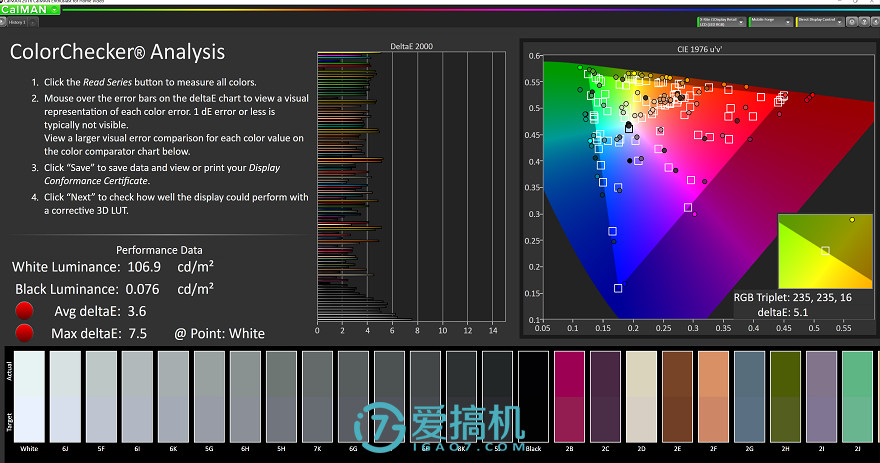This screenshot has width=880, height=463.
Task: Click the '@ Point: White' label
Action: pos(219,333)
